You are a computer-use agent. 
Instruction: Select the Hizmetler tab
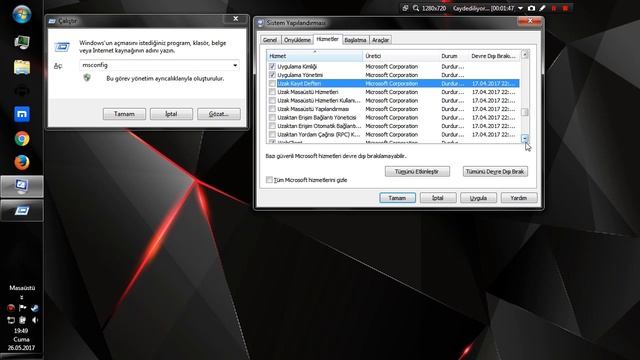[327, 39]
